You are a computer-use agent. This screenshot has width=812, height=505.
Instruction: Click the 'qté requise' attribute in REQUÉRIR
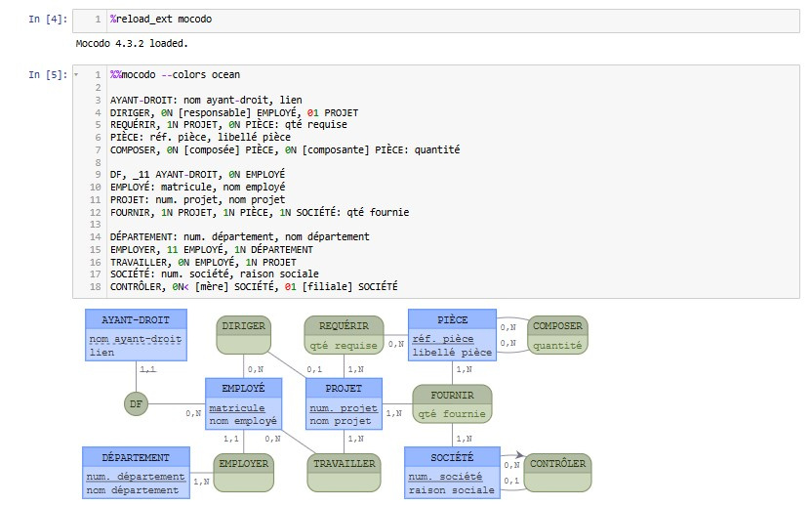(x=344, y=346)
